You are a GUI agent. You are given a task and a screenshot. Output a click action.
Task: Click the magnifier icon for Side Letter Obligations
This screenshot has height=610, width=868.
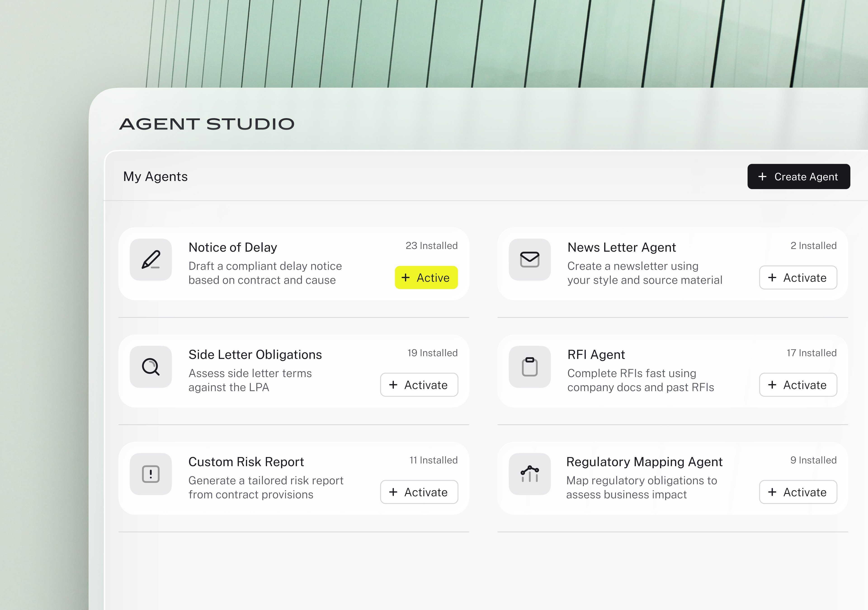151,367
